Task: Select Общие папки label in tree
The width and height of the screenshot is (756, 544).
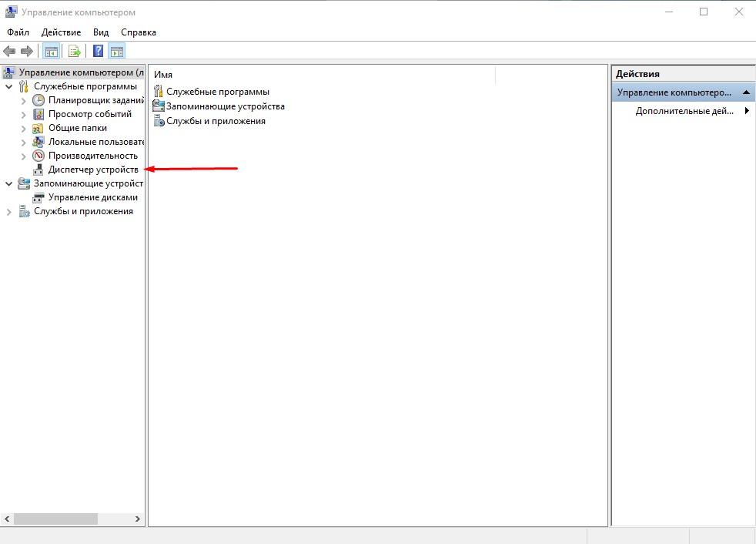Action: pyautogui.click(x=78, y=129)
